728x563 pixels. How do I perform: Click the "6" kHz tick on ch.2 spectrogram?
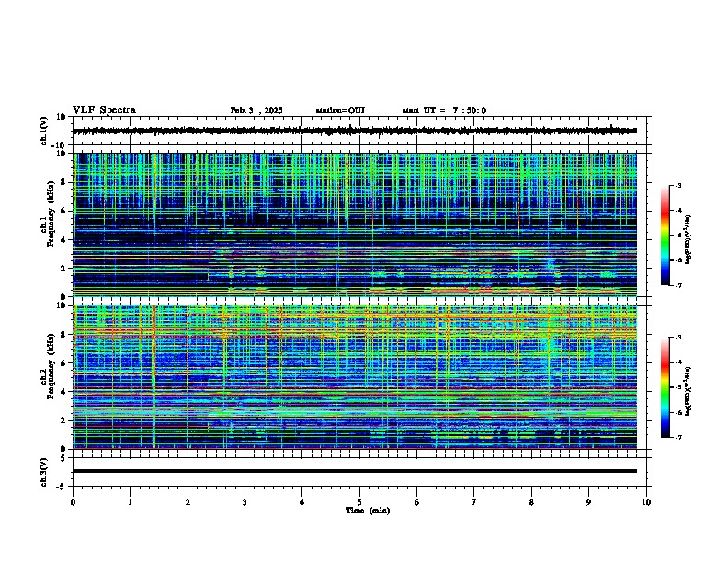point(63,363)
